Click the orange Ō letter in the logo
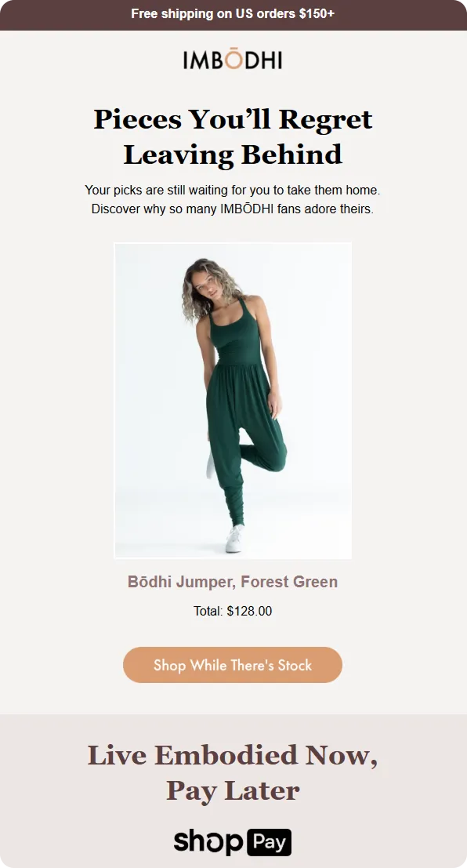 coord(234,60)
